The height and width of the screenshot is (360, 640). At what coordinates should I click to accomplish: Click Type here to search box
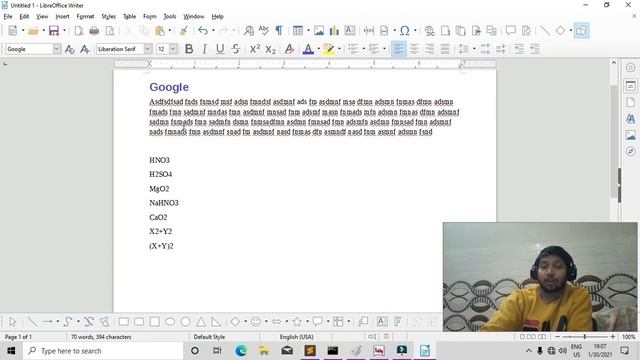click(x=103, y=351)
